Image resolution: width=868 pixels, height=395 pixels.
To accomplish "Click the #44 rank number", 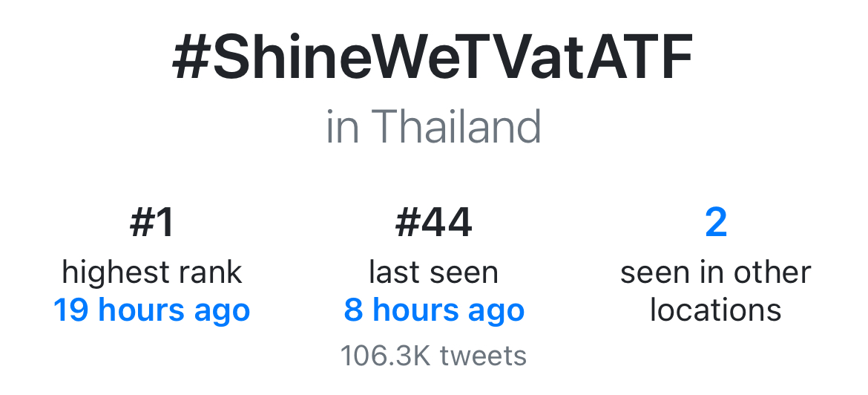I will pos(433,223).
